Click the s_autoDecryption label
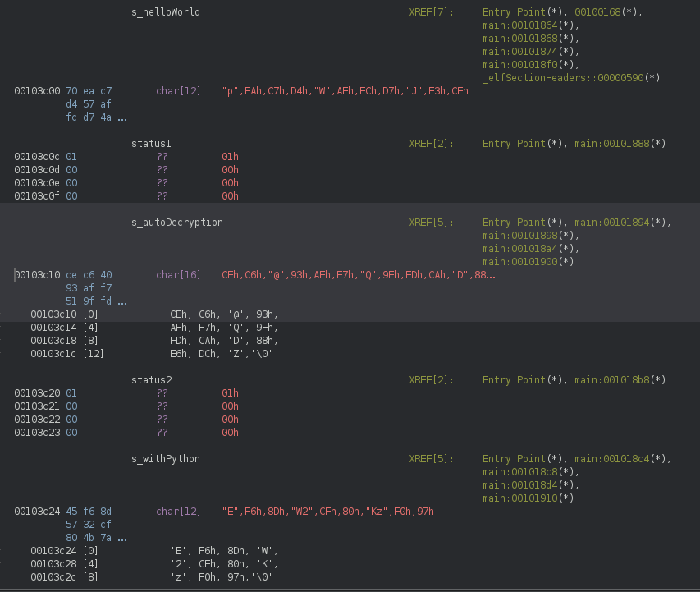This screenshot has height=592, width=700. point(177,222)
